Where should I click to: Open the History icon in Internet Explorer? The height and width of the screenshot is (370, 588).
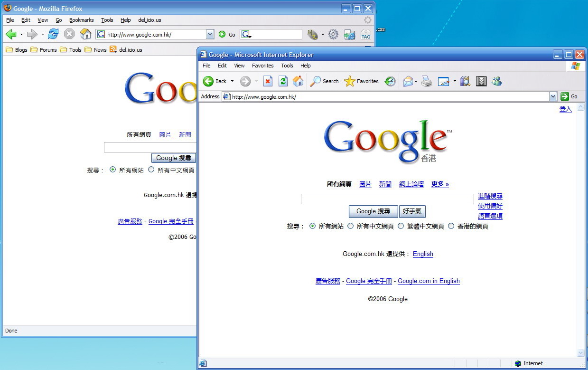(390, 81)
